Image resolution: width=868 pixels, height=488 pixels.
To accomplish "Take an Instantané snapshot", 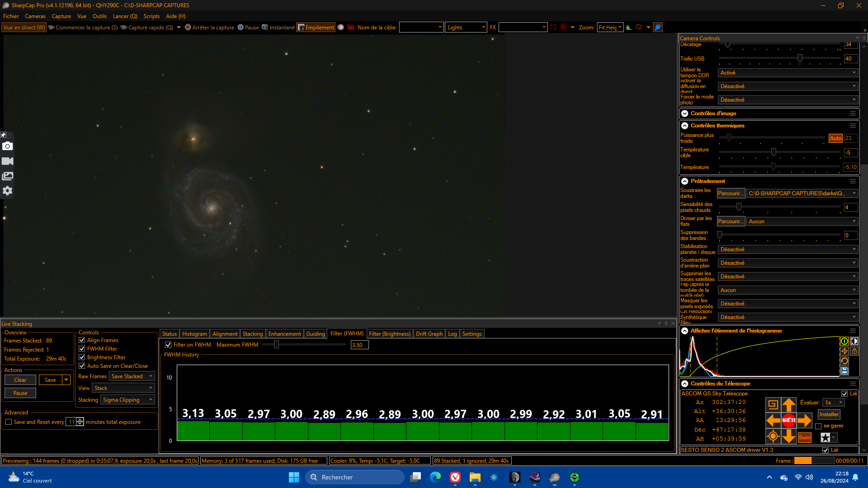I will (278, 28).
